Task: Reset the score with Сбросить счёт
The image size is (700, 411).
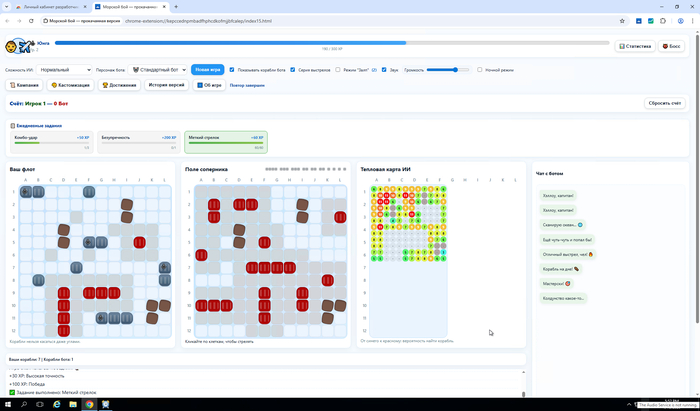Action: point(665,103)
